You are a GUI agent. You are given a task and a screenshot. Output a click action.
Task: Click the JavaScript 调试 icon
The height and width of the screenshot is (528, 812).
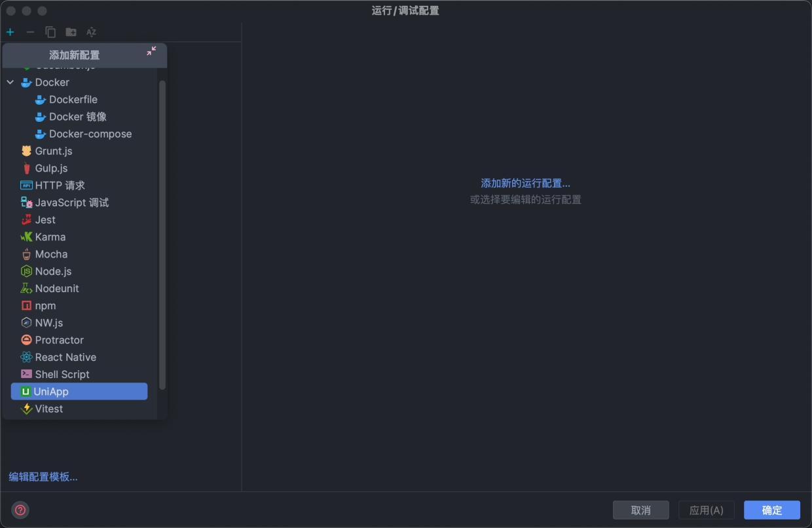click(26, 202)
